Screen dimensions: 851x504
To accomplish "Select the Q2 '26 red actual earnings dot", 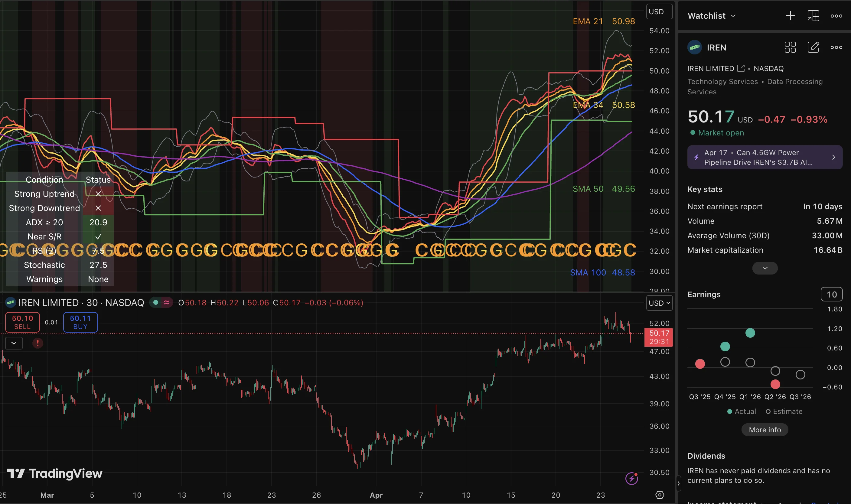I will coord(775,384).
